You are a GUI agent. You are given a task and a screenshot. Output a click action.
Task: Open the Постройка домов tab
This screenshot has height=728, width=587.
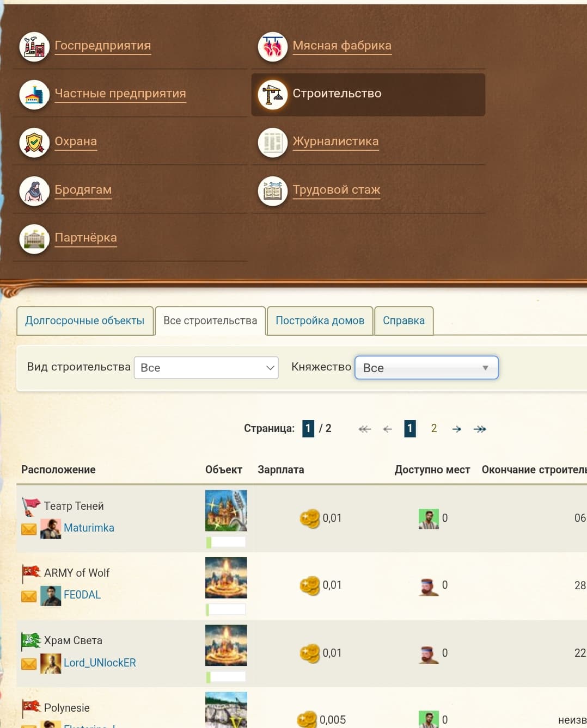click(320, 320)
